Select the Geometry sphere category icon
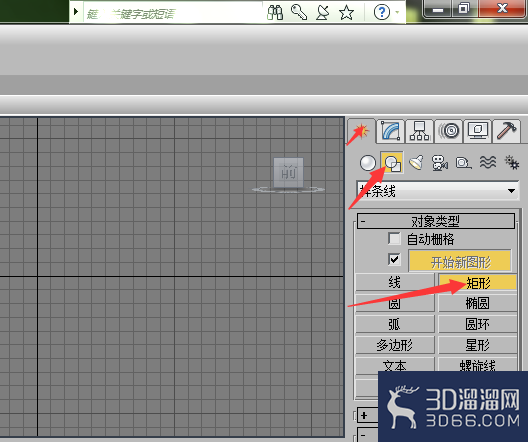Screen dimensions: 528x442 [x=368, y=163]
